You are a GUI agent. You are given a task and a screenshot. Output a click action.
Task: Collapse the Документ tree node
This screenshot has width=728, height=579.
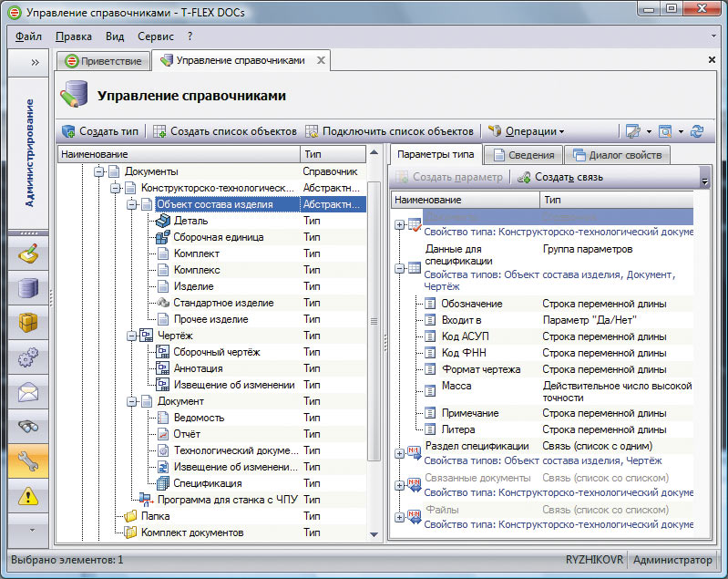pos(132,401)
